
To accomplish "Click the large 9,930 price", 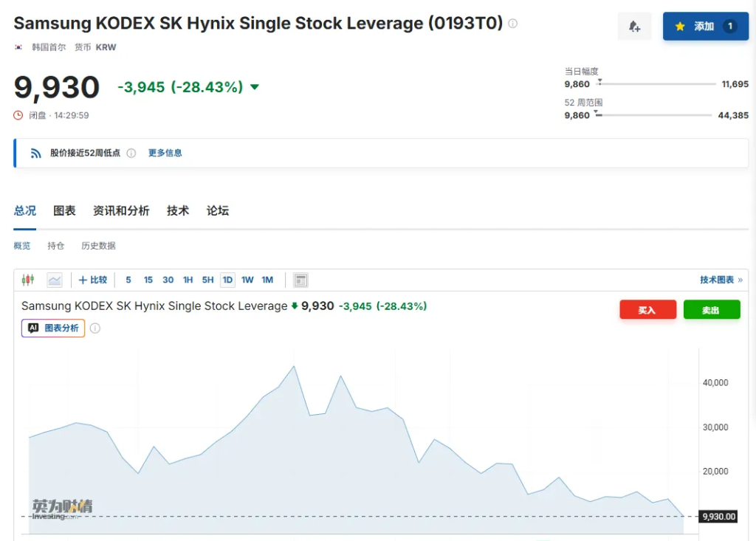I will pos(57,88).
